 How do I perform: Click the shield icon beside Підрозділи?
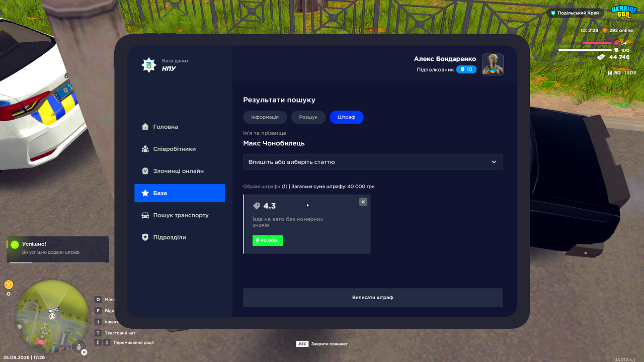point(145,237)
